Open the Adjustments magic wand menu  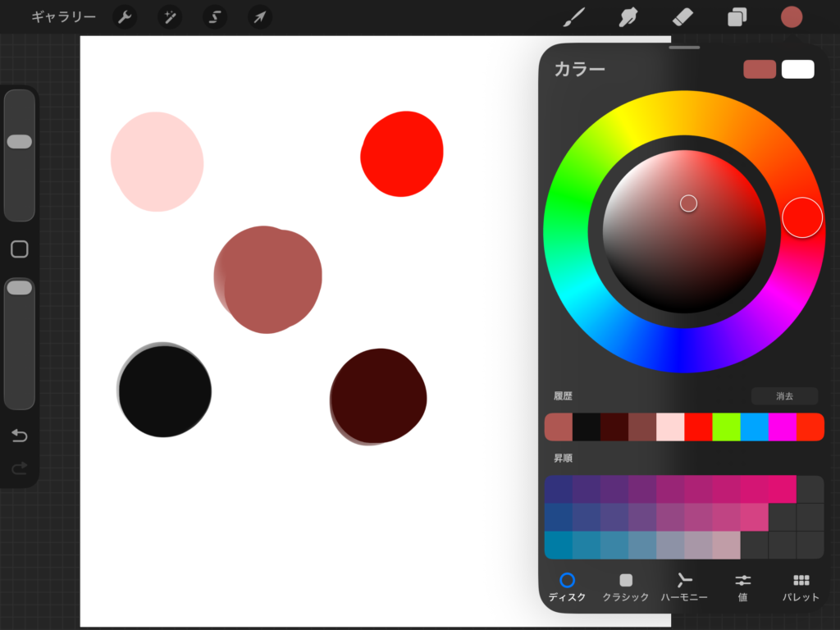(170, 17)
